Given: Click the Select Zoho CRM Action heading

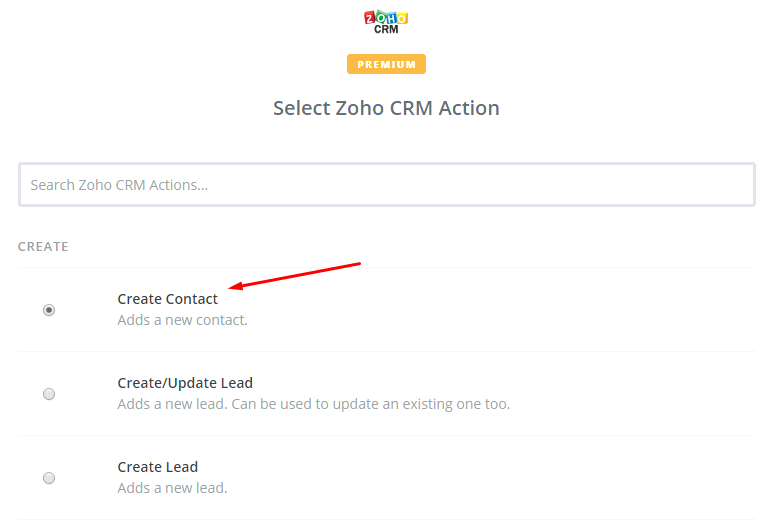Looking at the screenshot, I should click(386, 108).
